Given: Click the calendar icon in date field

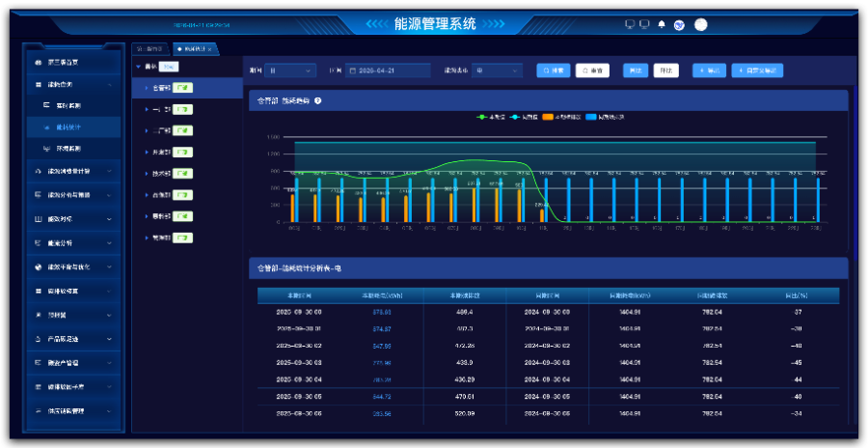Looking at the screenshot, I should [352, 71].
